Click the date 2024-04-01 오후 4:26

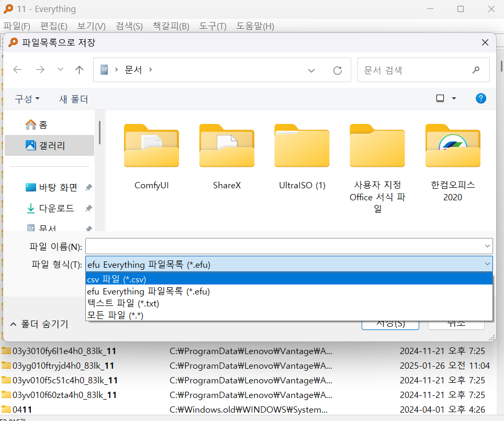(x=442, y=409)
